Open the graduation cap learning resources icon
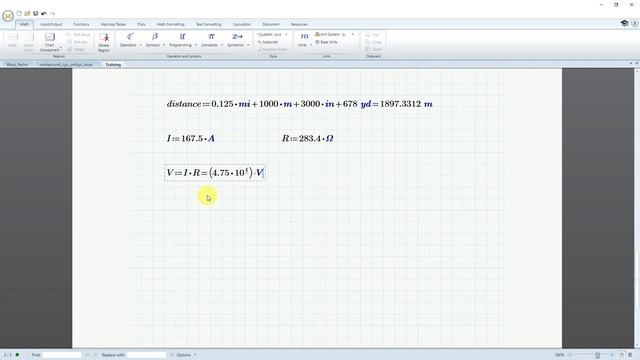Viewport: 640px width, 360px height. click(624, 23)
